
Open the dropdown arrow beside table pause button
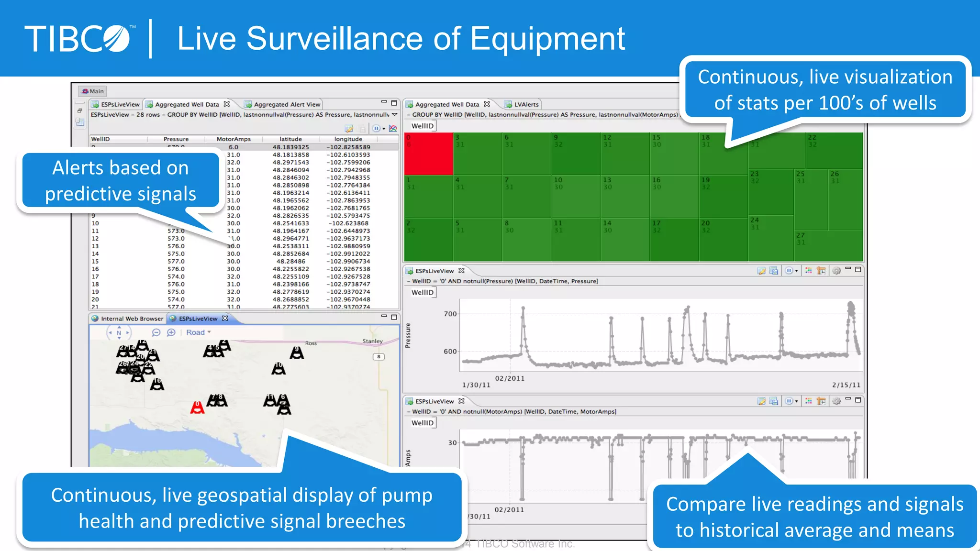point(384,129)
